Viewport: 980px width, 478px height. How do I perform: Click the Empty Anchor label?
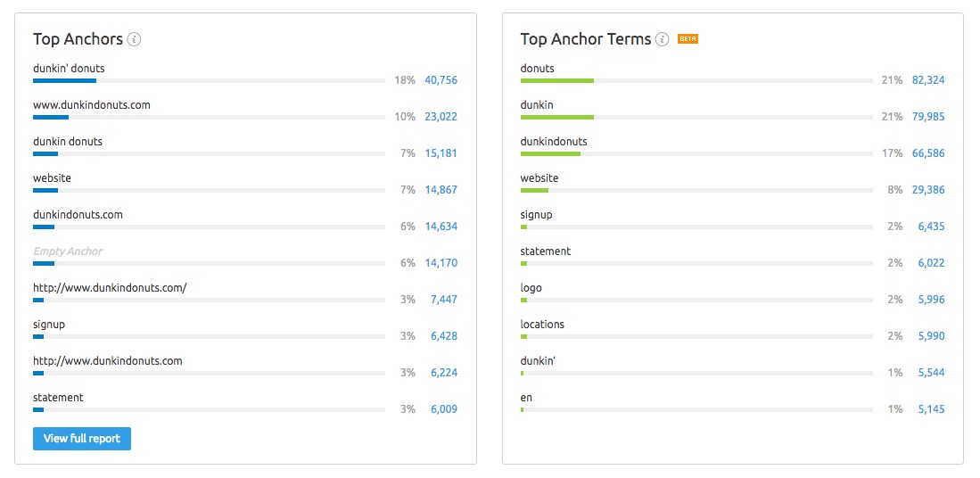click(x=68, y=251)
